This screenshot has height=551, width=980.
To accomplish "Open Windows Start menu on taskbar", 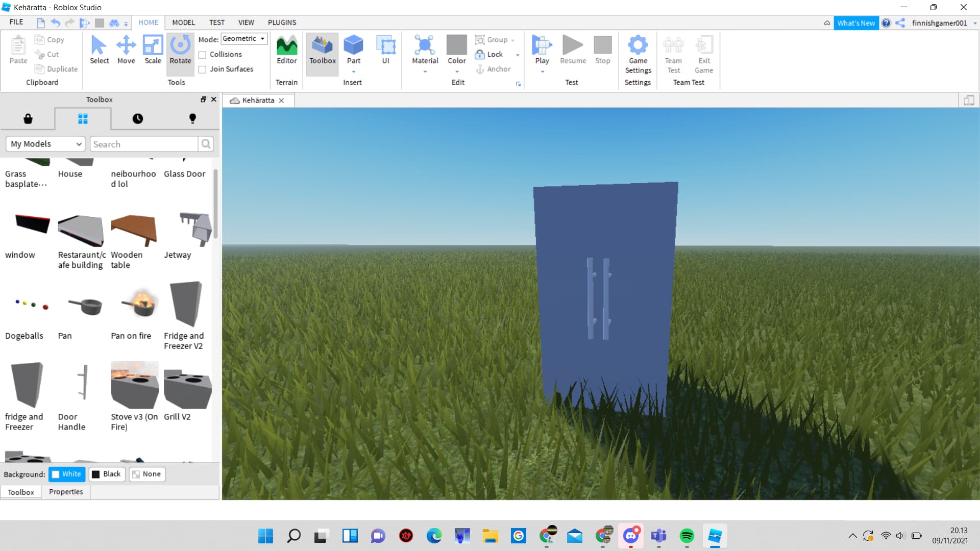I will click(x=265, y=536).
